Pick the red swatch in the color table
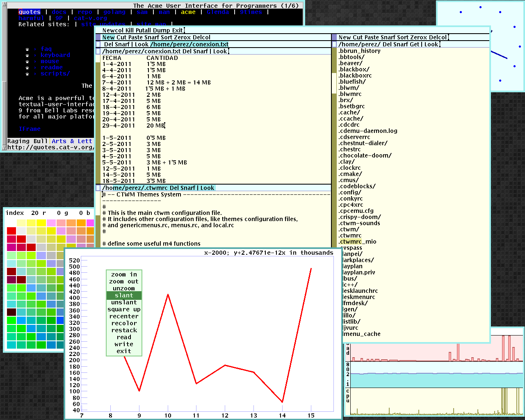 coord(11,231)
